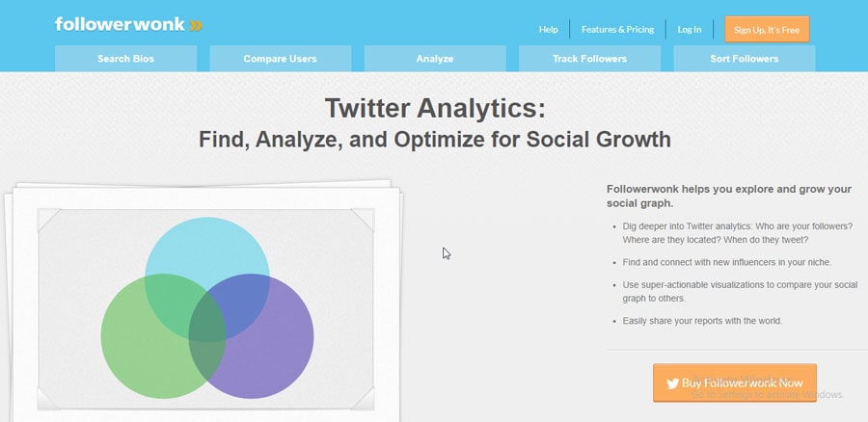Click the Twitter Analytics heading

pos(435,108)
